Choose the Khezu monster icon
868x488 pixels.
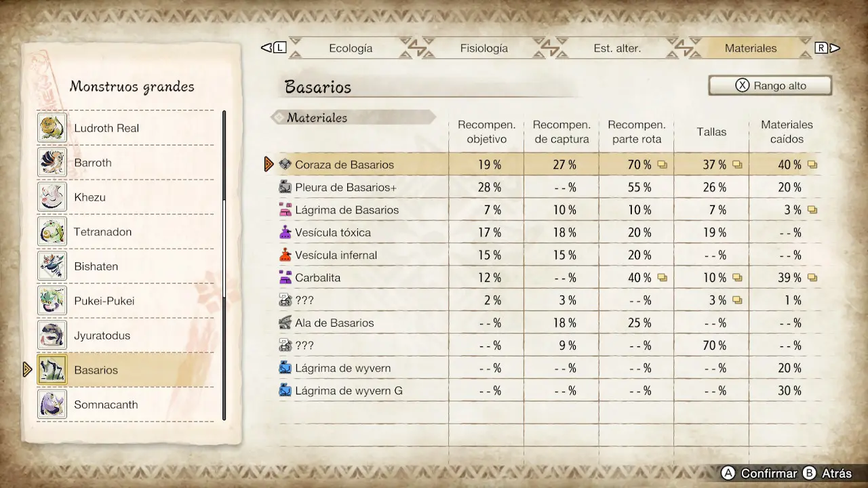point(52,197)
